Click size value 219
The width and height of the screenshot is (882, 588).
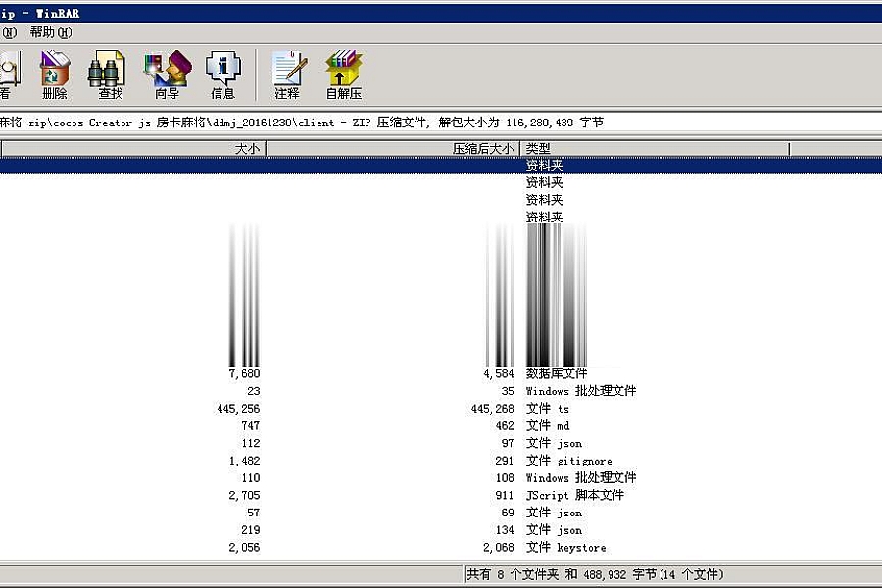[250, 530]
